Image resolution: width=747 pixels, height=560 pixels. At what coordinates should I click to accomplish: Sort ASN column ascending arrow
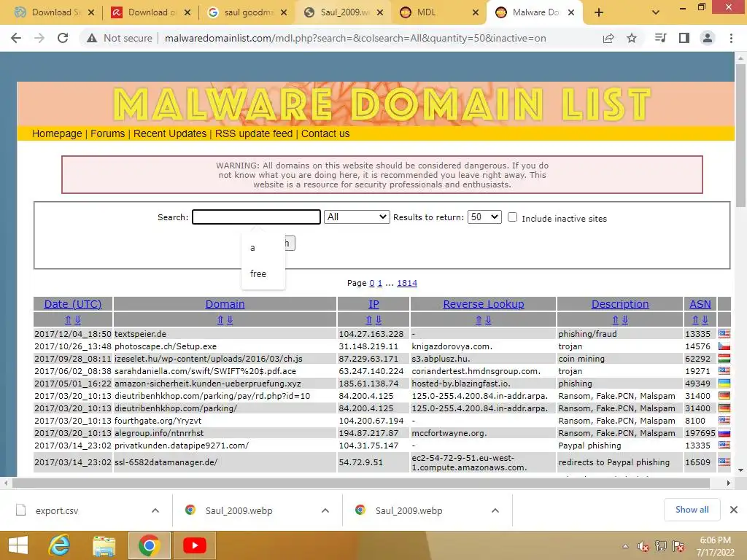[695, 319]
